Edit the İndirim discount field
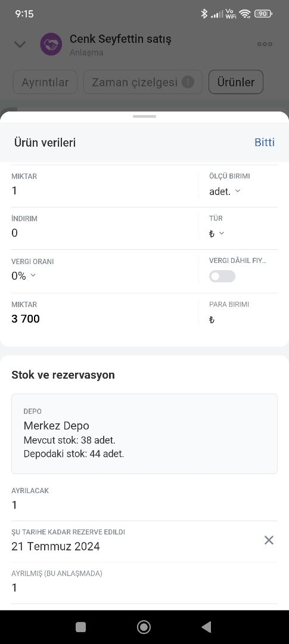The height and width of the screenshot is (644, 289). (105, 228)
